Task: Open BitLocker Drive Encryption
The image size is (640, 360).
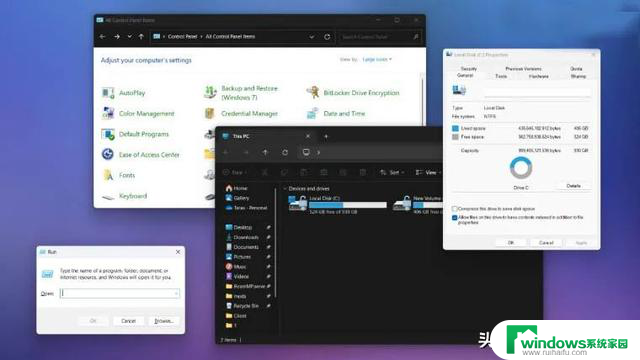Action: coord(353,93)
